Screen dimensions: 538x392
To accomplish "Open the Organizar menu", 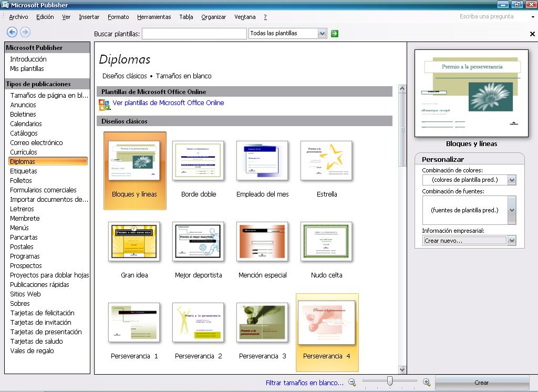I will pyautogui.click(x=213, y=17).
